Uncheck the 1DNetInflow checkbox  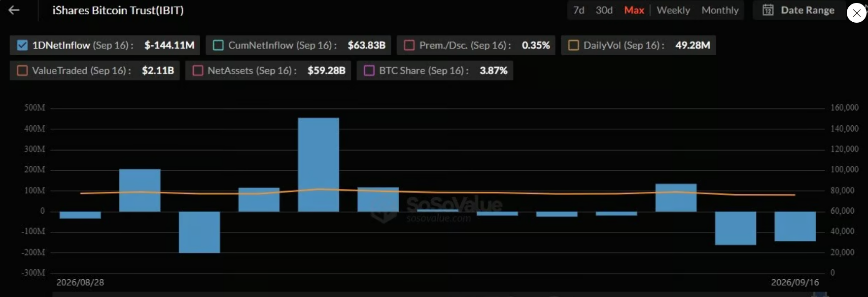tap(22, 45)
